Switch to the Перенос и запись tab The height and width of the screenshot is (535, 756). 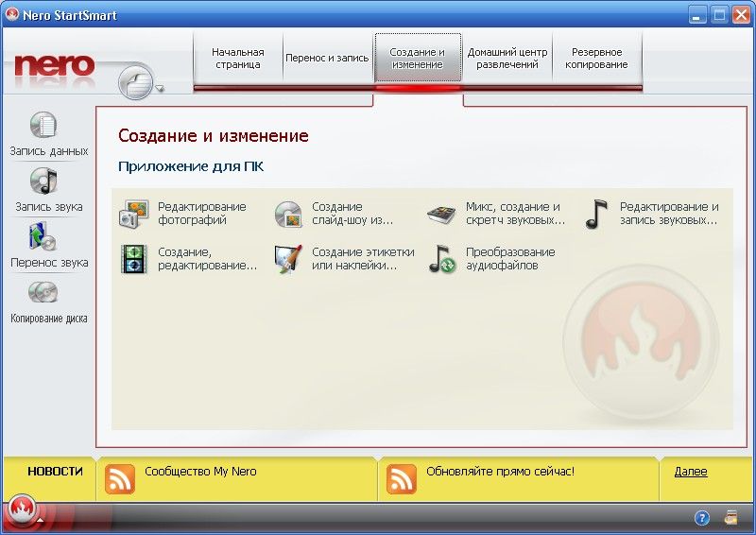(327, 58)
